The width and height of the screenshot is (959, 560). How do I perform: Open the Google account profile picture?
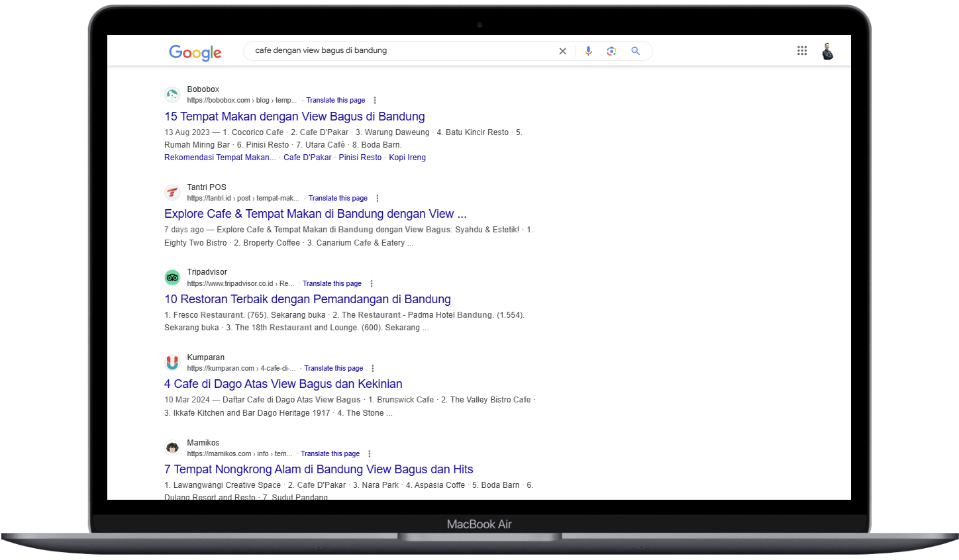pos(827,51)
